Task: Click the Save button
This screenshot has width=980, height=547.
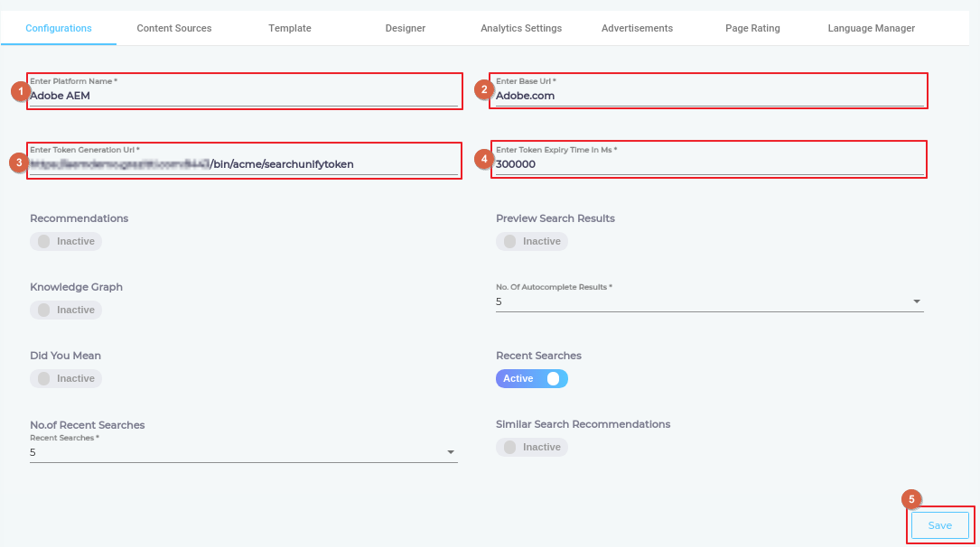Action: tap(939, 525)
